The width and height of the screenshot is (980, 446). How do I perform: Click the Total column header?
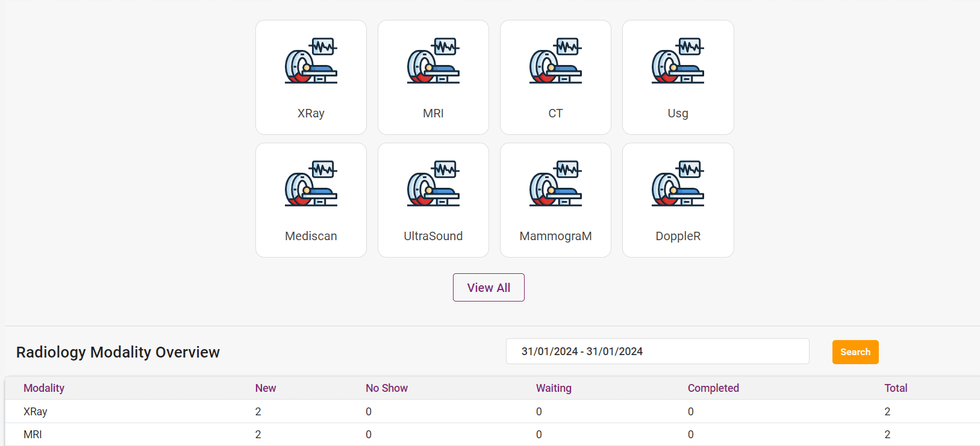896,388
